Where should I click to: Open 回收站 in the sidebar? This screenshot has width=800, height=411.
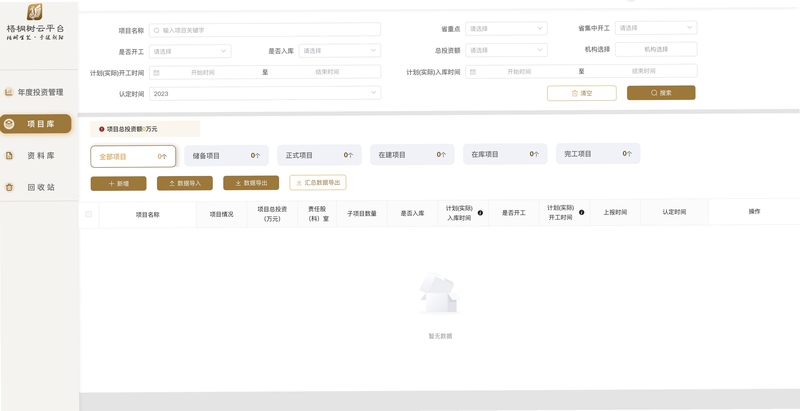pos(35,187)
